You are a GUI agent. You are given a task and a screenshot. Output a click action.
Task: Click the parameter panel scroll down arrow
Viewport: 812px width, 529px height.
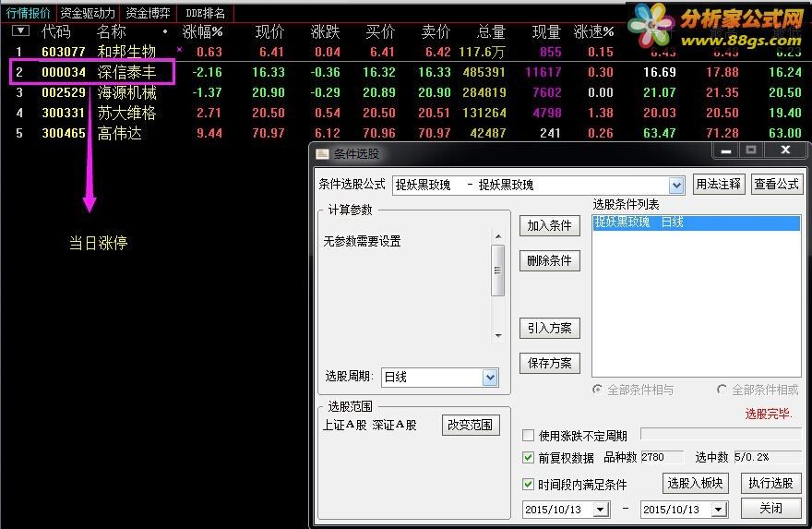pos(498,336)
